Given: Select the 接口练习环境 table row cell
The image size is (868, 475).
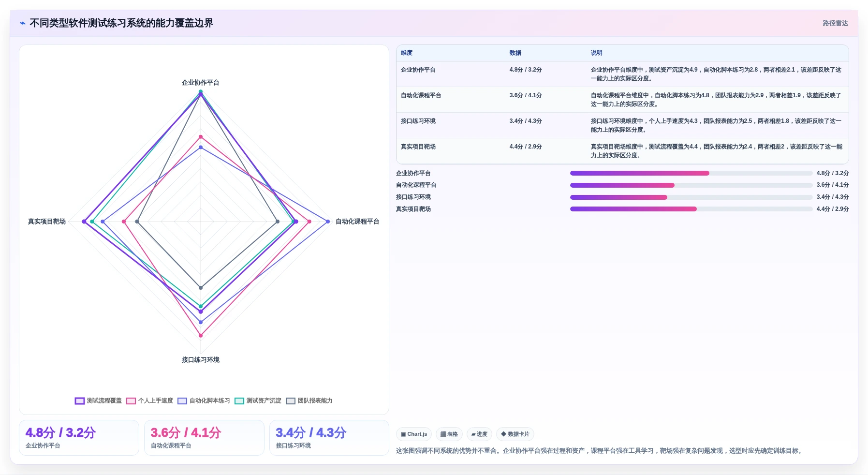Looking at the screenshot, I should coord(451,125).
